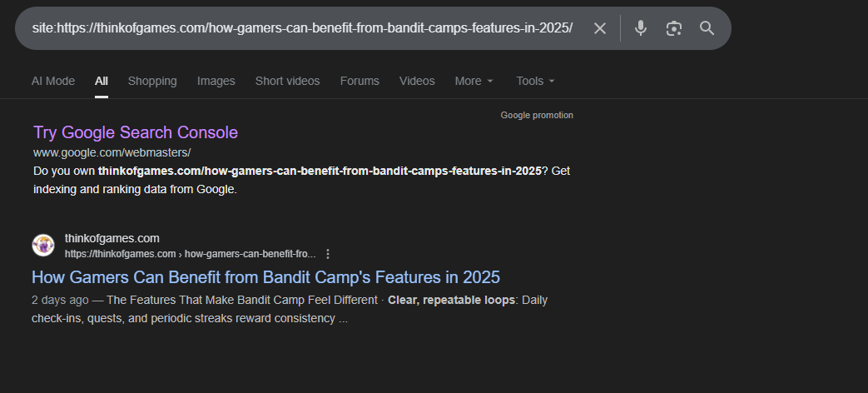Switch to the Shopping tab

[152, 81]
